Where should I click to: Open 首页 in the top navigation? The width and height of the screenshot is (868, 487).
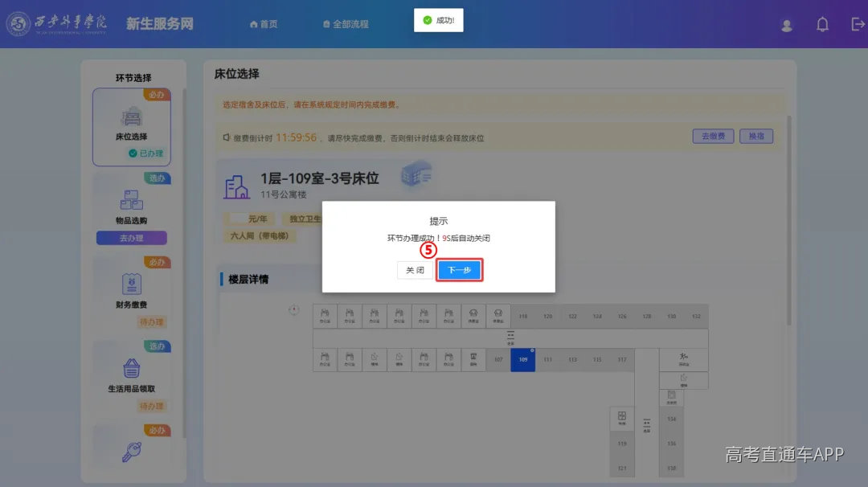(264, 24)
